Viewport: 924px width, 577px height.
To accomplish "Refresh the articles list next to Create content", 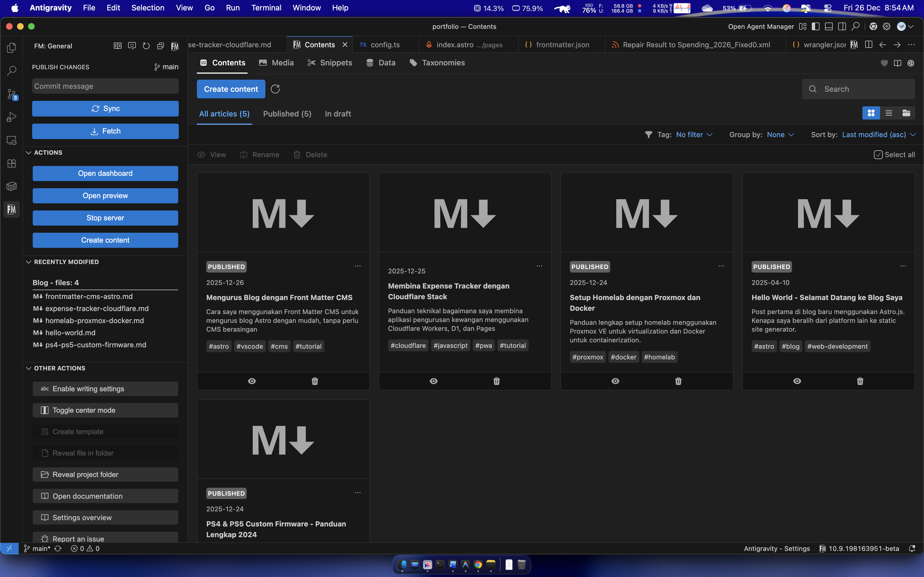I will (276, 89).
